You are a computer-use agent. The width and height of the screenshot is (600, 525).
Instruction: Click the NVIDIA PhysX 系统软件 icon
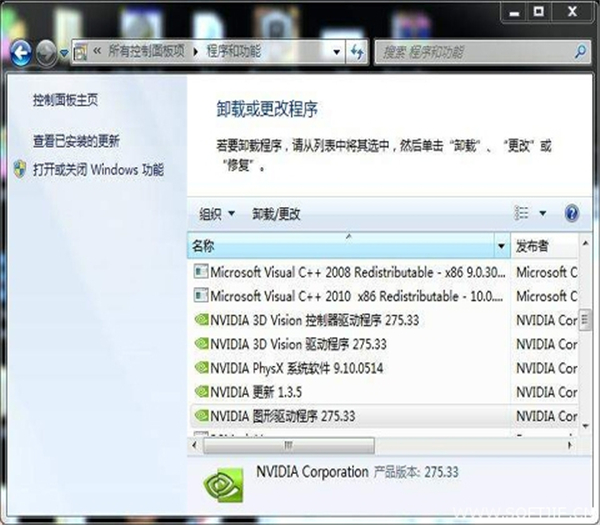pyautogui.click(x=200, y=368)
